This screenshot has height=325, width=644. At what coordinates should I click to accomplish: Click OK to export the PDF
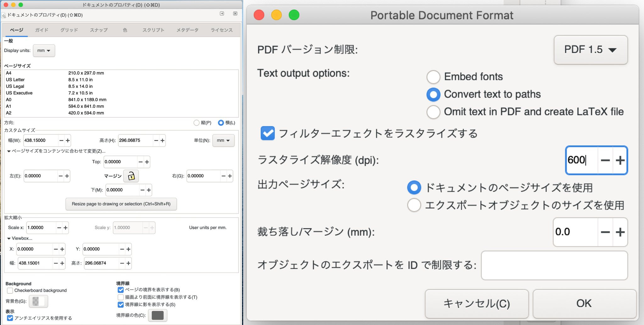[583, 303]
